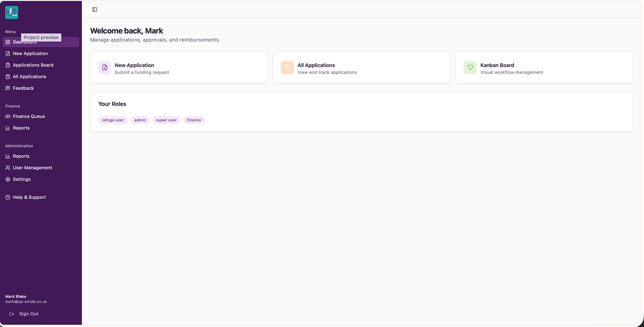
Task: Click the Mark Blake user name
Action: pyautogui.click(x=16, y=296)
